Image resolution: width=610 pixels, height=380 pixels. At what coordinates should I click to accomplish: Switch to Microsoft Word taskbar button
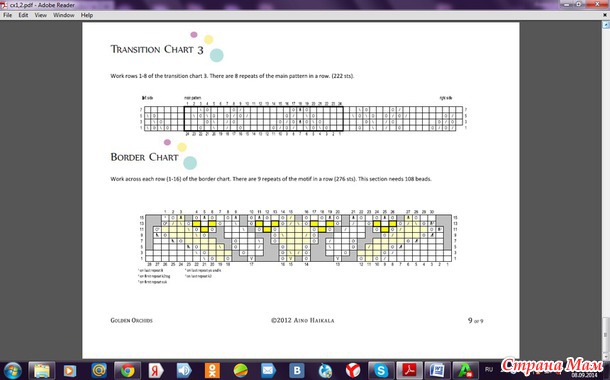pyautogui.click(x=437, y=371)
